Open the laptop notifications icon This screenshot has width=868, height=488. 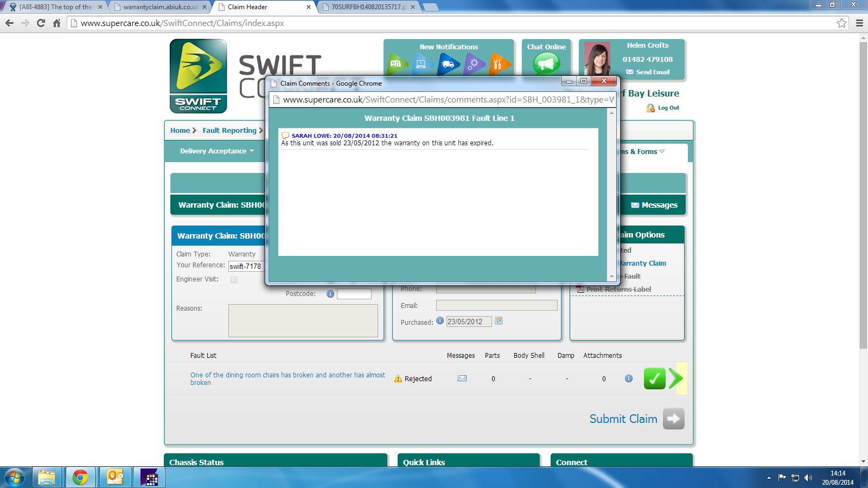(422, 64)
